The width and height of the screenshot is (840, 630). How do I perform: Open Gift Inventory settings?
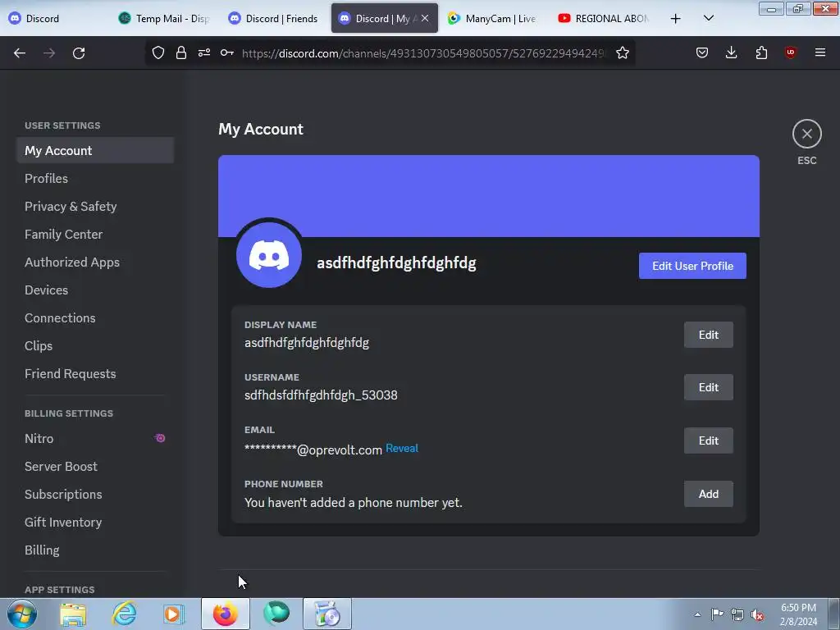[95, 522]
